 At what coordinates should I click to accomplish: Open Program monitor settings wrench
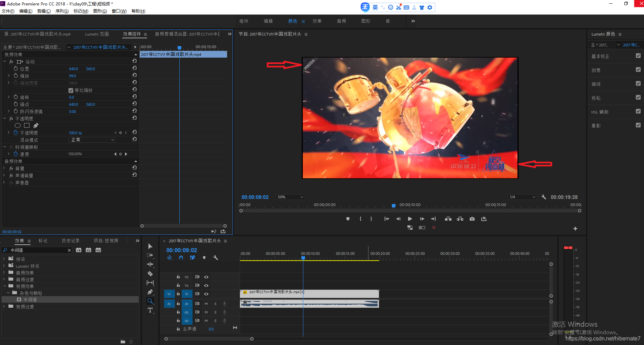[x=544, y=197]
